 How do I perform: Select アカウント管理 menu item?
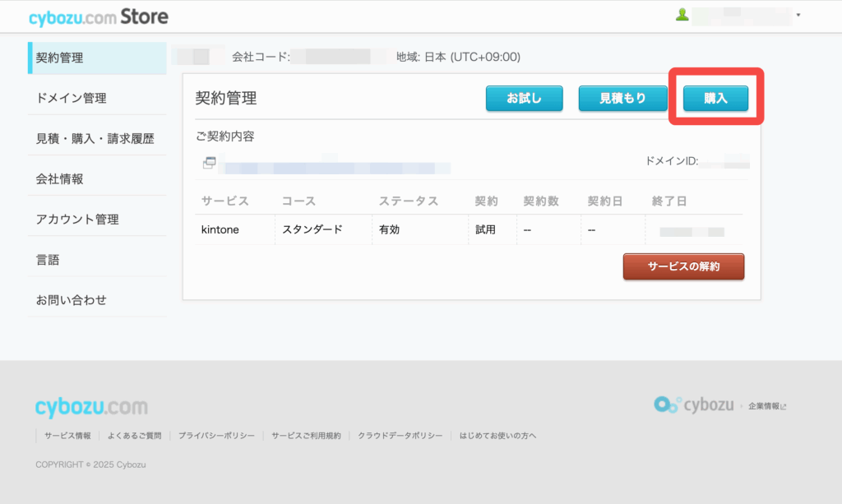tap(77, 220)
